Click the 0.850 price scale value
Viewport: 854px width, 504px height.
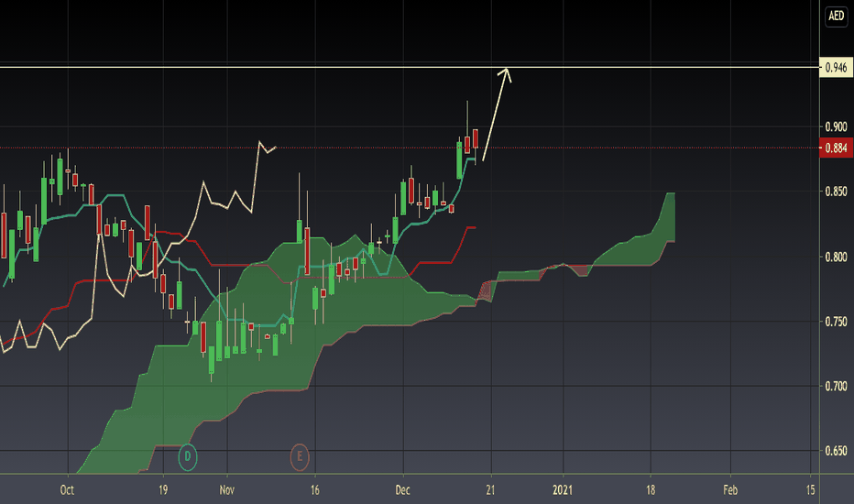point(836,192)
